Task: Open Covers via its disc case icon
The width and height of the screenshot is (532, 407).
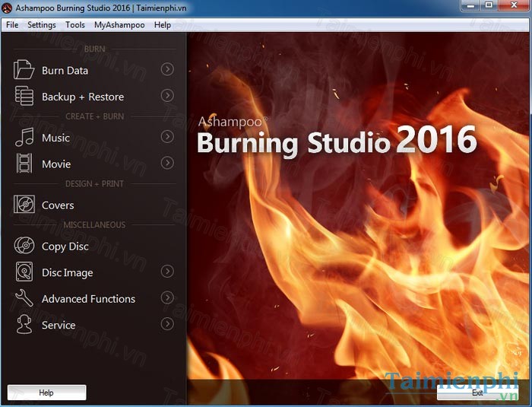Action: click(24, 205)
